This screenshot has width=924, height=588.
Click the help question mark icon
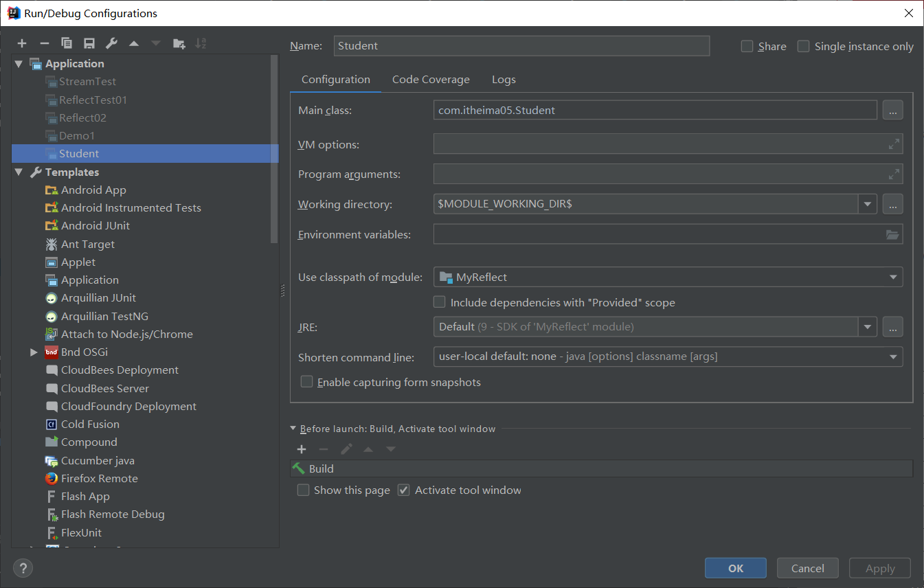tap(23, 568)
